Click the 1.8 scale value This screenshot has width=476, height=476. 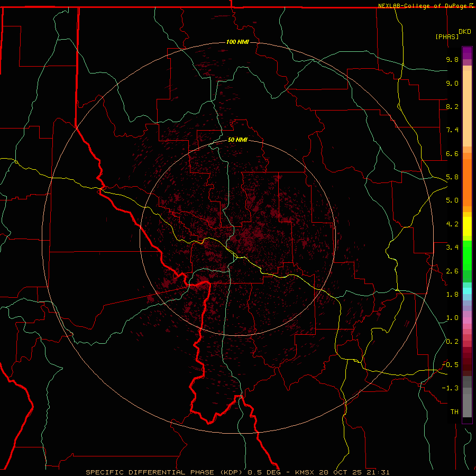(452, 295)
